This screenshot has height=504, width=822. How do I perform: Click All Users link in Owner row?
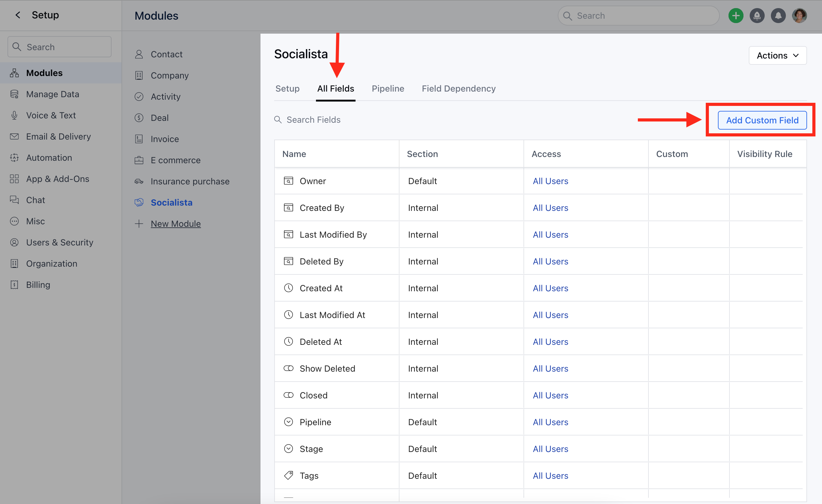(x=551, y=181)
